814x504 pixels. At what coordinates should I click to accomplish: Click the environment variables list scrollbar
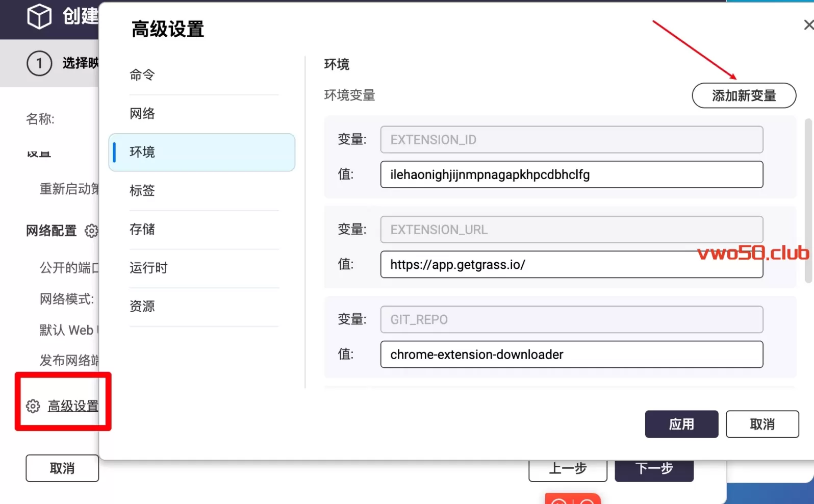point(808,200)
